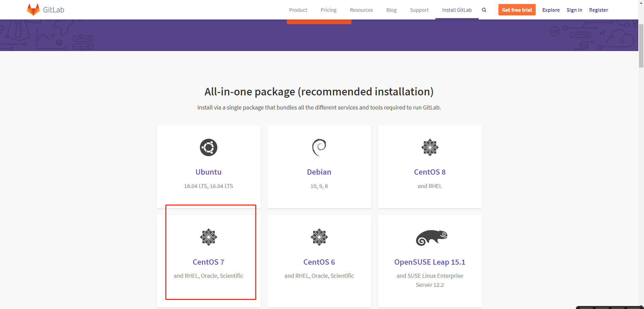Open the Ubuntu install link
This screenshot has width=644, height=309.
click(209, 172)
